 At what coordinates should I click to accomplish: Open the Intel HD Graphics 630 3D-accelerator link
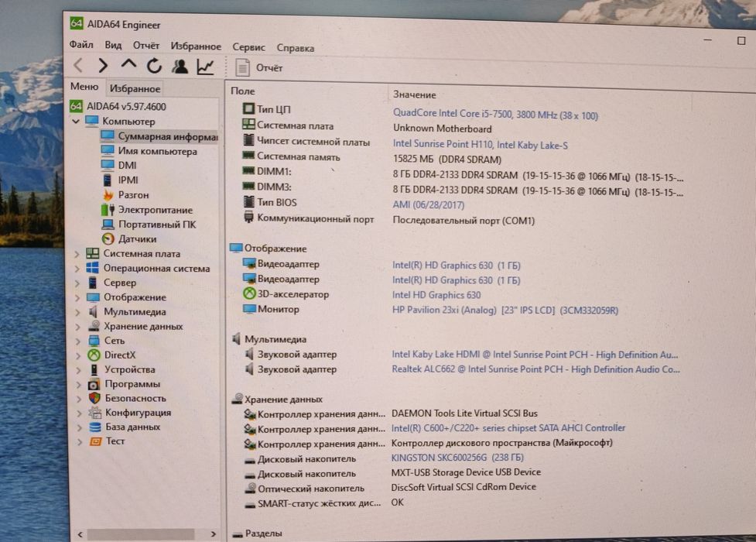[436, 295]
